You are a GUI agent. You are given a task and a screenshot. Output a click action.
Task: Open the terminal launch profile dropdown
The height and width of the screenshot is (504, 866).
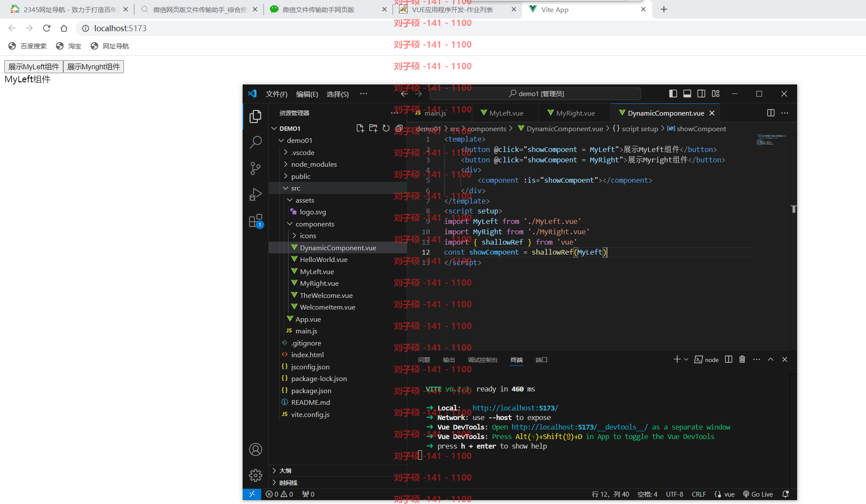coord(686,359)
